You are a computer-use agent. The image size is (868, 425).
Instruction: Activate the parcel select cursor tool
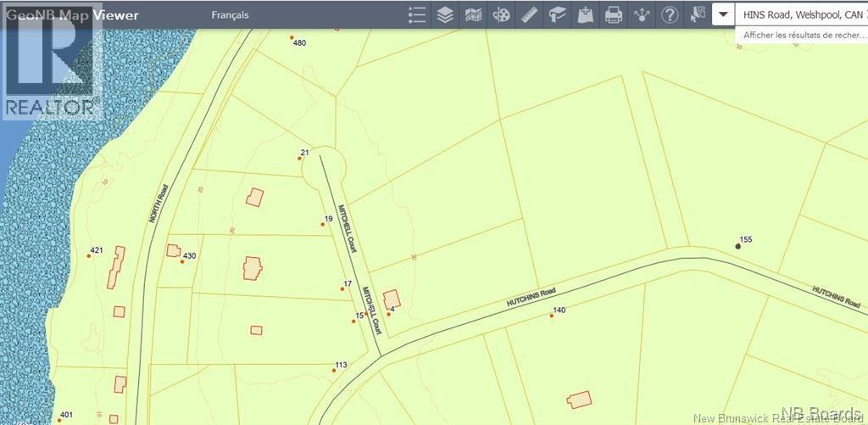pos(698,14)
